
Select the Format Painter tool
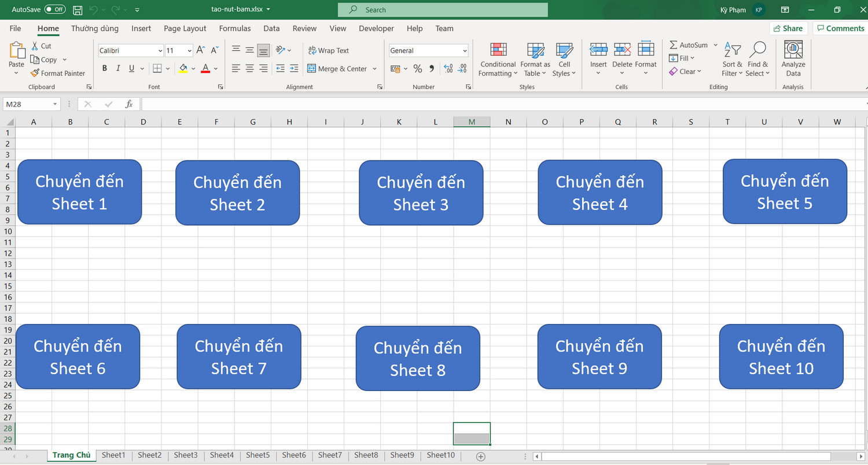click(57, 73)
